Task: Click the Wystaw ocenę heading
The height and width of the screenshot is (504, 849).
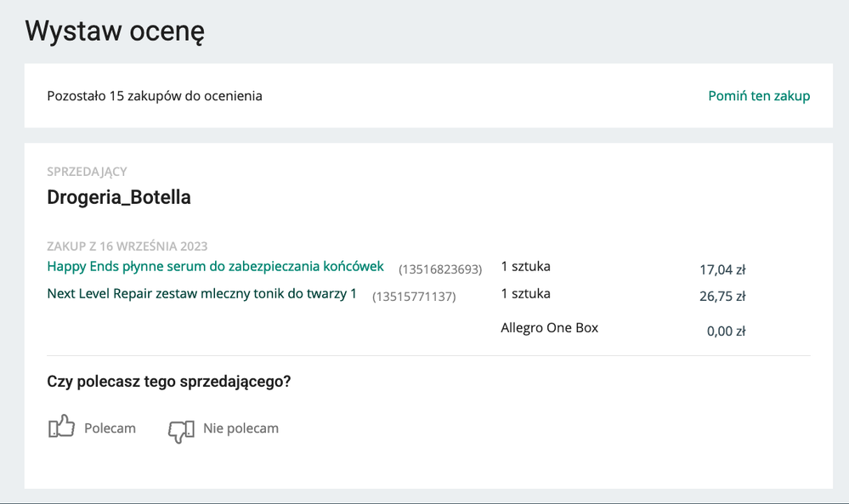Action: click(115, 31)
